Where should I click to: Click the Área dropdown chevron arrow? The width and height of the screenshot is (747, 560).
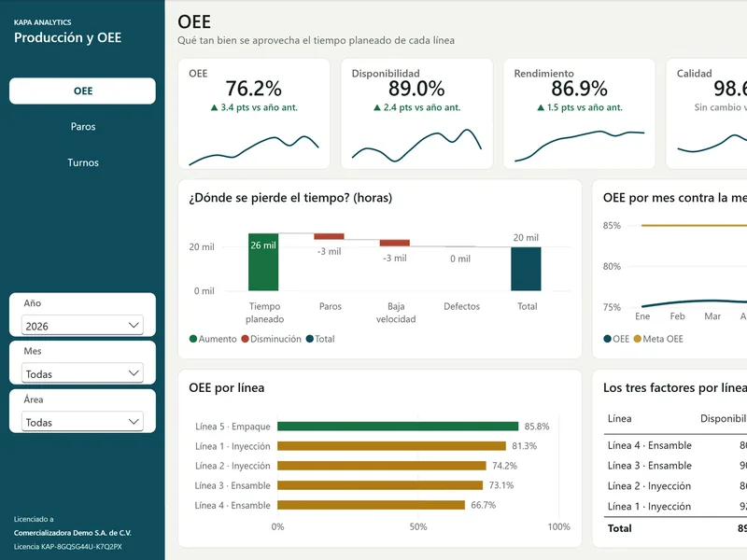pyautogui.click(x=134, y=422)
